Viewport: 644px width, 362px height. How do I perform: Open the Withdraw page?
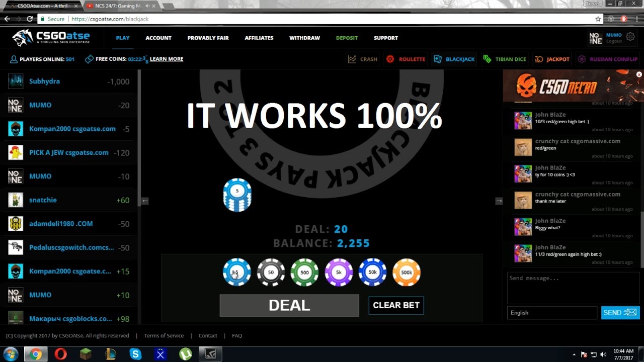coord(304,38)
